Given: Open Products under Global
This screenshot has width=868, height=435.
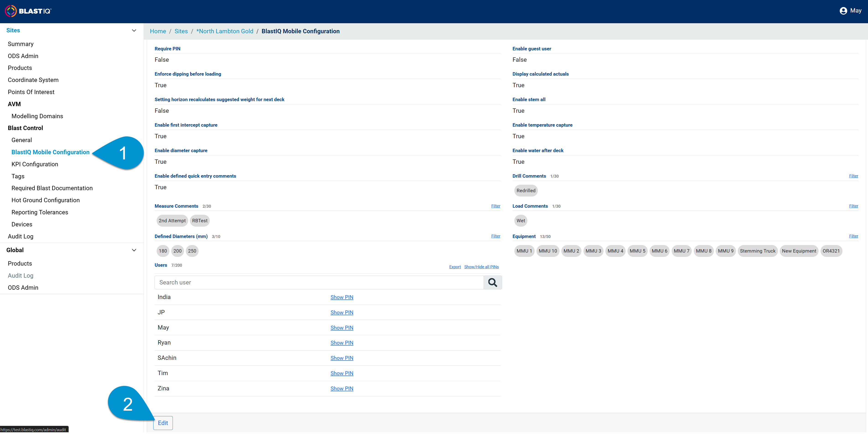Looking at the screenshot, I should point(20,264).
